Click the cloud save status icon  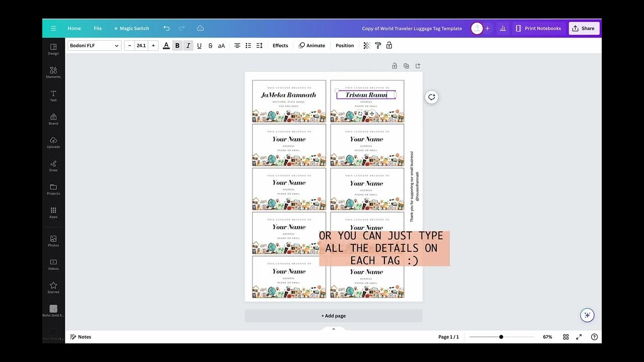[x=200, y=29]
